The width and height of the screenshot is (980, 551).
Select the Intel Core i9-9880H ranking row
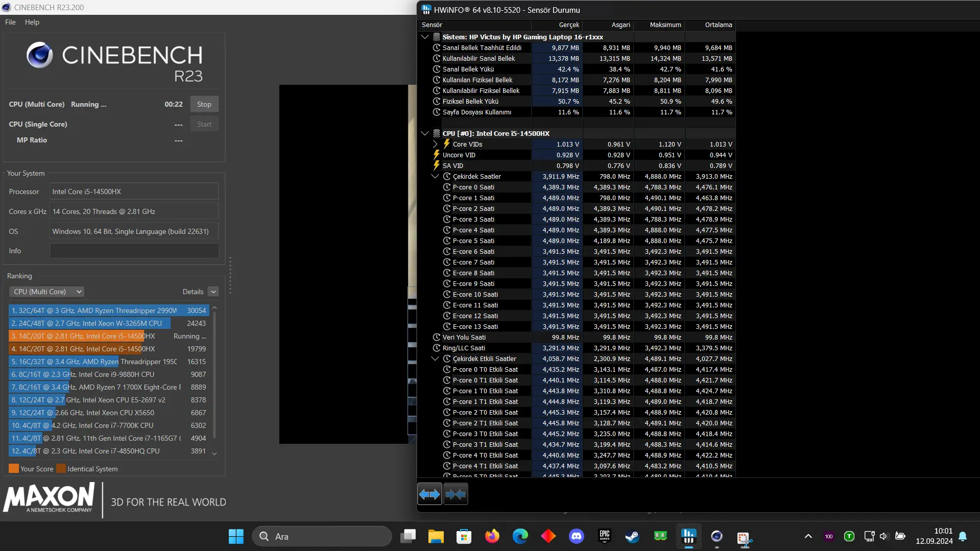coord(109,374)
